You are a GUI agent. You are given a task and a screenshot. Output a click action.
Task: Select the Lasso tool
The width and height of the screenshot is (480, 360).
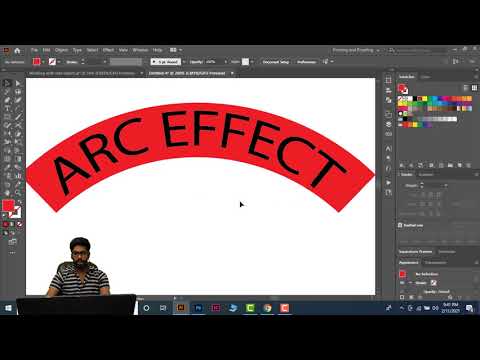tap(18, 92)
